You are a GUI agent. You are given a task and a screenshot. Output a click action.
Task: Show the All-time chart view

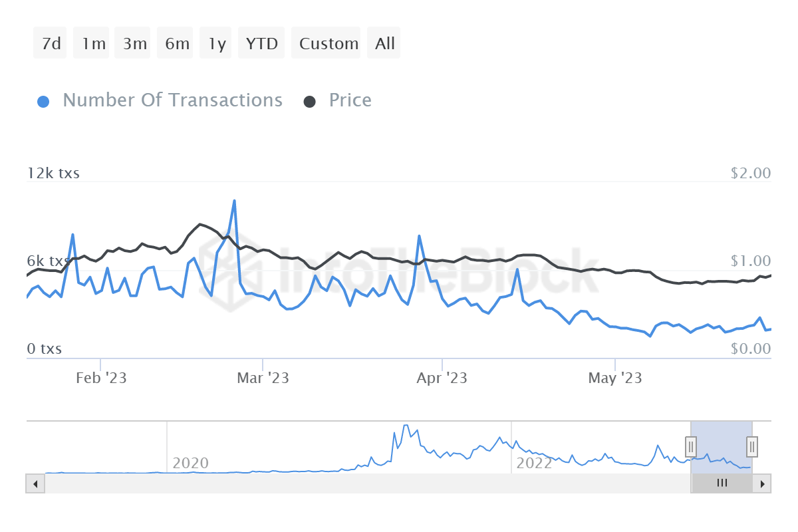[x=383, y=43]
